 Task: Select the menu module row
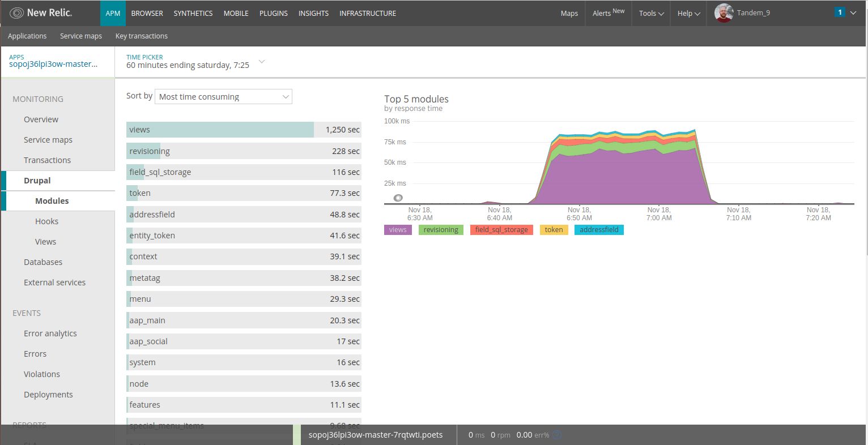pyautogui.click(x=244, y=299)
